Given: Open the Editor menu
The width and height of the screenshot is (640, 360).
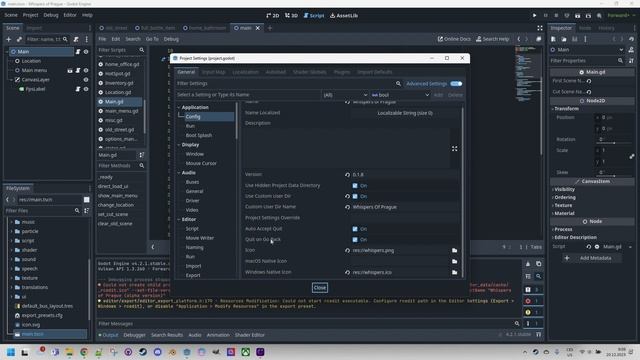Looking at the screenshot, I should point(70,15).
